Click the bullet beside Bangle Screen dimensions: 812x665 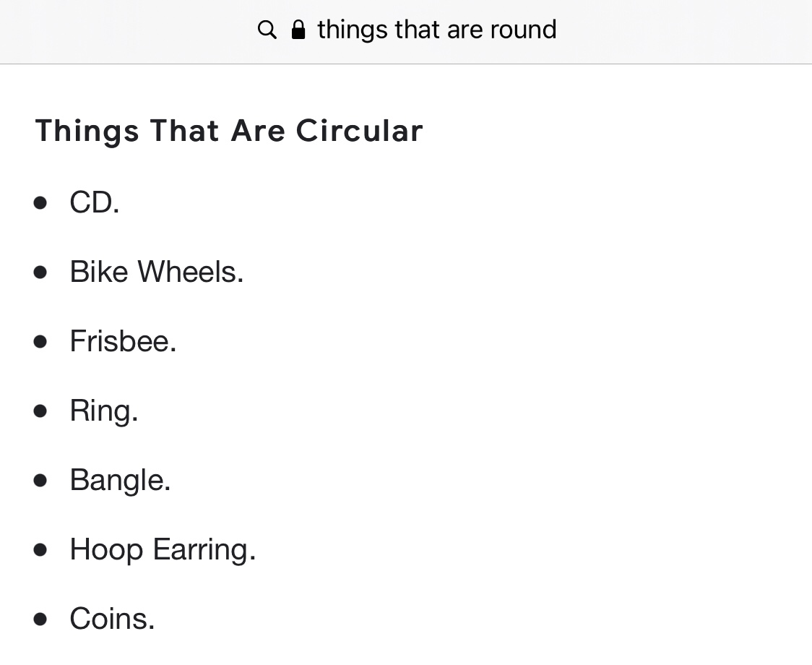tap(40, 481)
